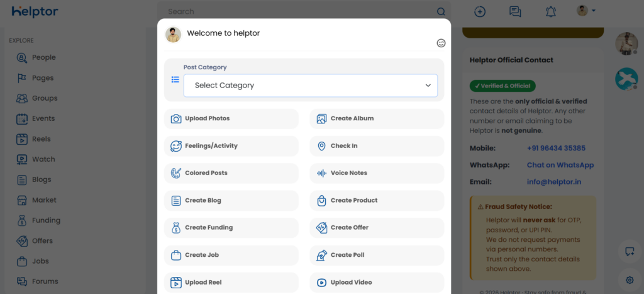Click the Chat on WhatsApp link
The width and height of the screenshot is (644, 294).
pyautogui.click(x=560, y=165)
